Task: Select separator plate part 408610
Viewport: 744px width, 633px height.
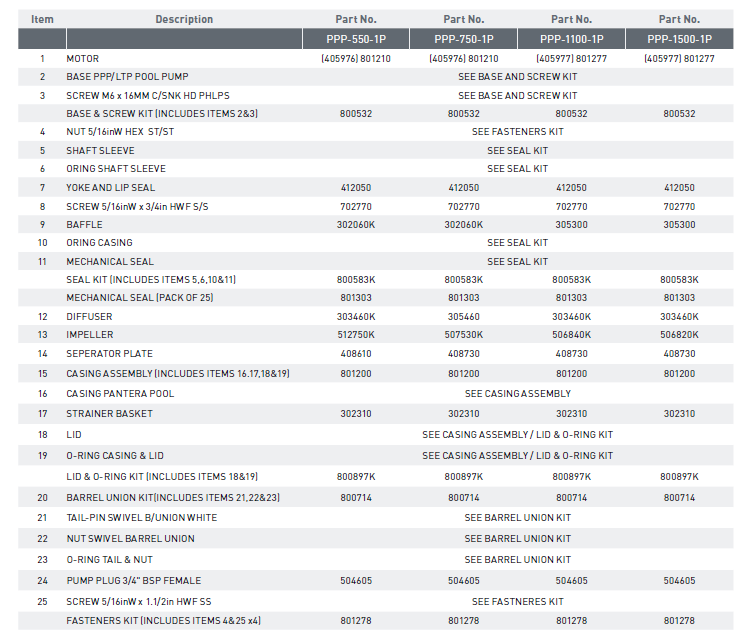Action: tap(356, 354)
